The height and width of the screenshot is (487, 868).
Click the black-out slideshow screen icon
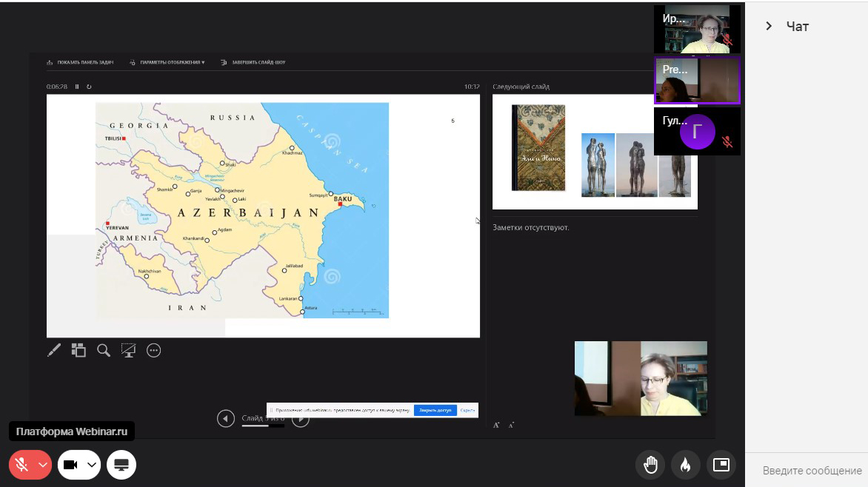point(129,351)
